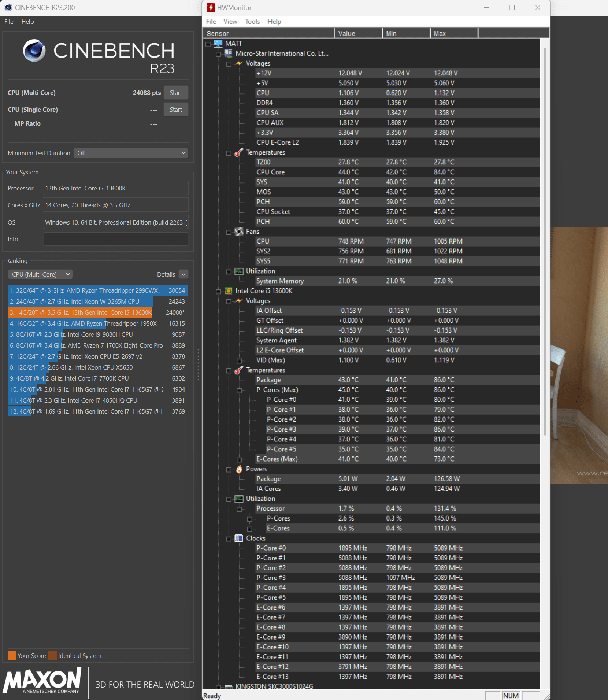Select the Xeon W-3265M ranking row
Image resolution: width=608 pixels, height=700 pixels.
coord(97,301)
